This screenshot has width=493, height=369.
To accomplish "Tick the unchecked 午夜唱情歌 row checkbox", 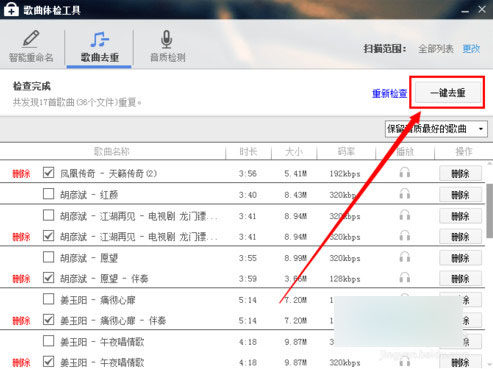I will click(x=49, y=341).
